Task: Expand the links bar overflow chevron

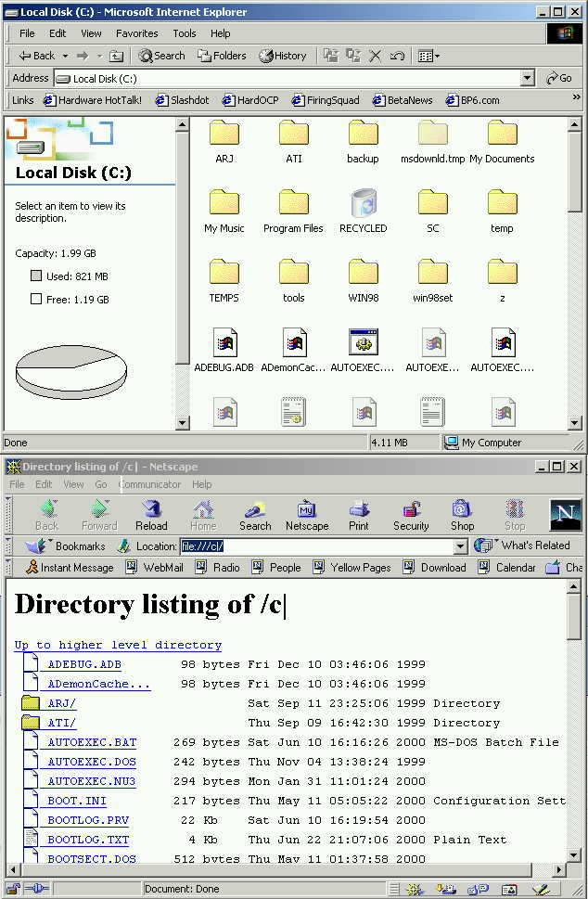Action: 576,97
